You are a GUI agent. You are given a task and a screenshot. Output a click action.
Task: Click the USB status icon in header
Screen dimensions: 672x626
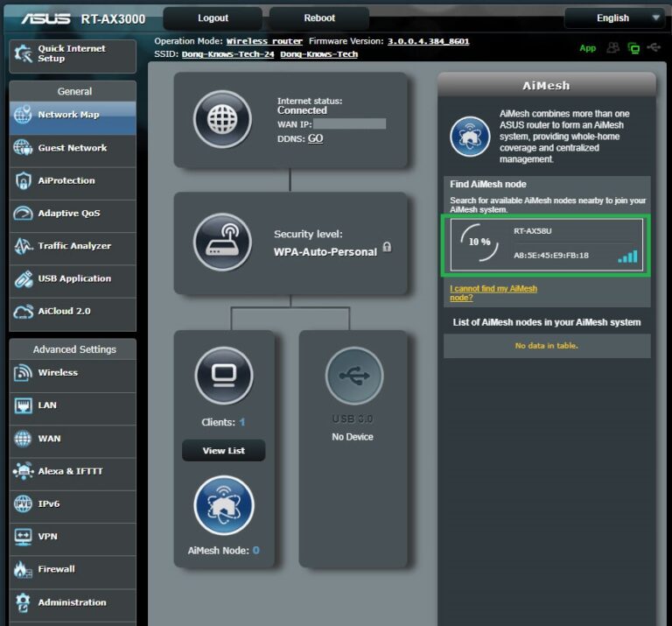(654, 47)
